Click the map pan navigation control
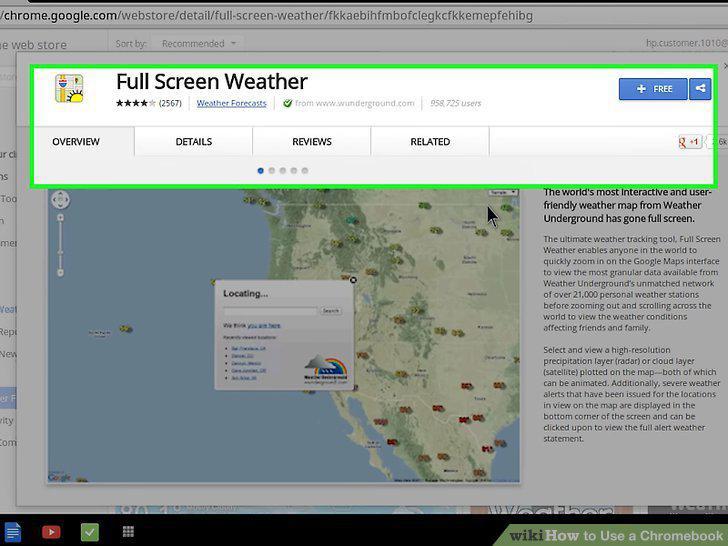 coord(60,200)
